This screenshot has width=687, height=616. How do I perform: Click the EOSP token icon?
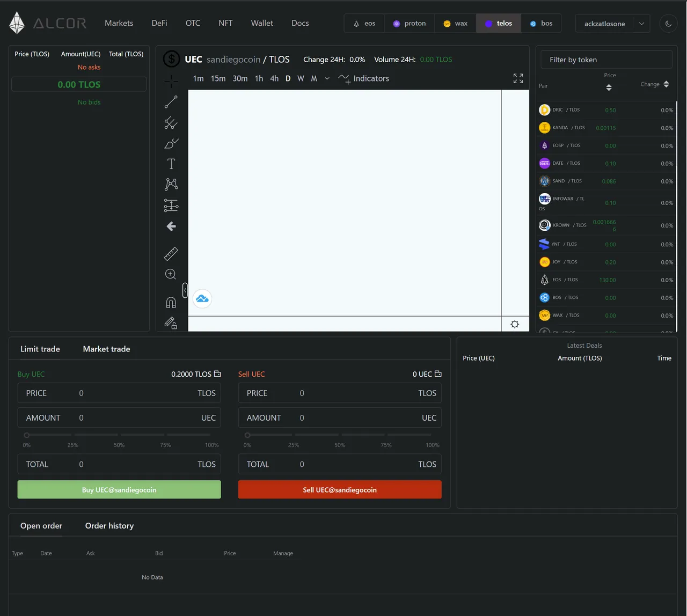point(544,145)
